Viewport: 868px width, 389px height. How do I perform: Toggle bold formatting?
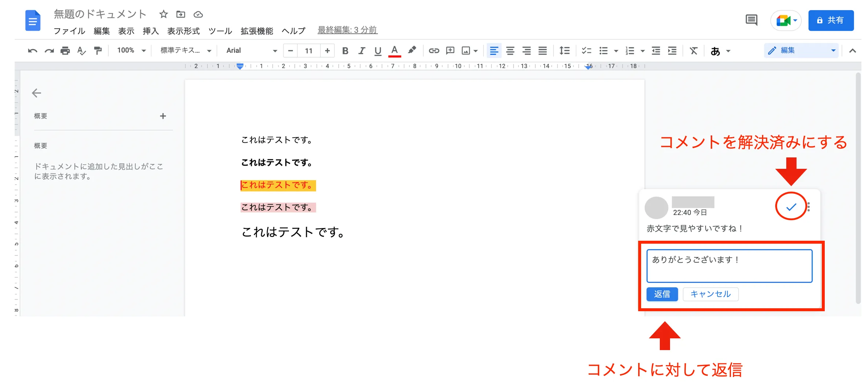click(345, 51)
